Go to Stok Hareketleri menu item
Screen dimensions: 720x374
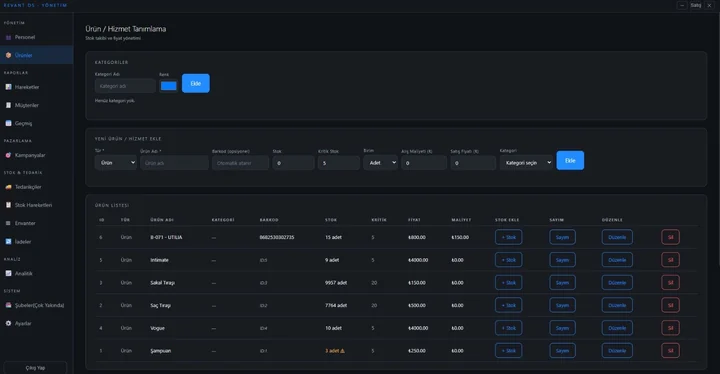[x=33, y=205]
